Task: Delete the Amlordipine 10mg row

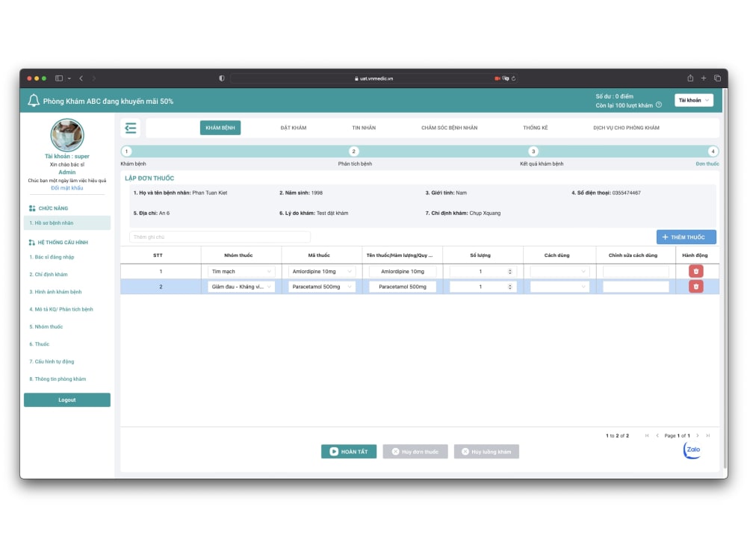Action: click(x=695, y=271)
